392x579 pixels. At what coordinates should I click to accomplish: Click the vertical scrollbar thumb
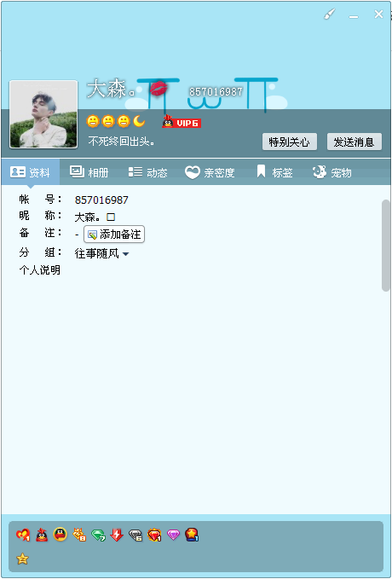[x=386, y=246]
